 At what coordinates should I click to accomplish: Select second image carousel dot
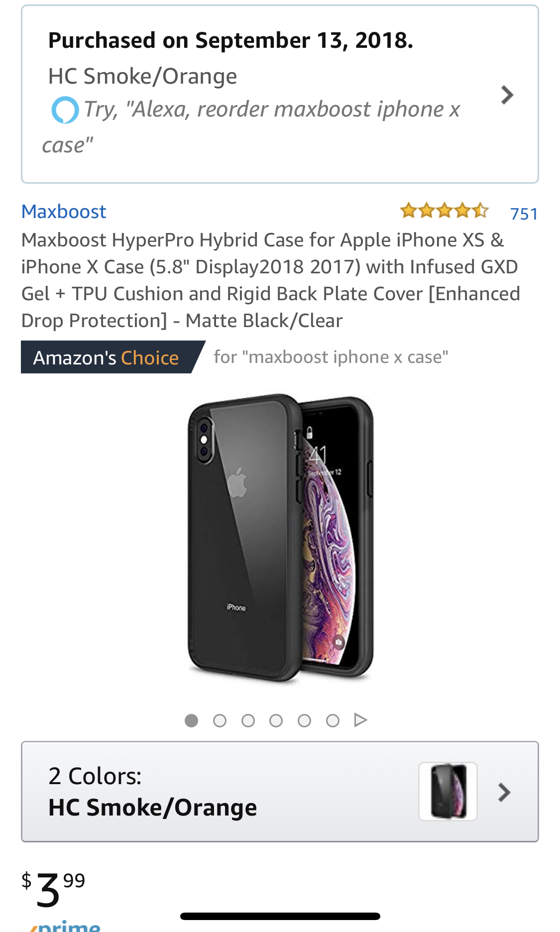(x=220, y=720)
